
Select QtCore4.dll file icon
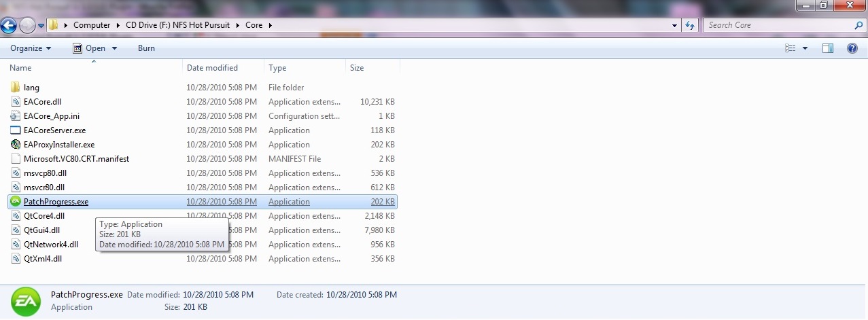(16, 216)
